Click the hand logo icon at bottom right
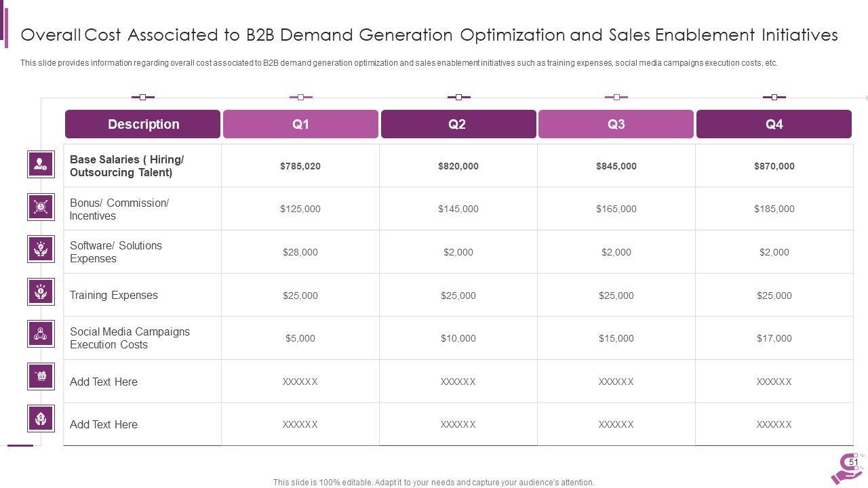Viewport: 868px width, 488px height. coord(846,469)
